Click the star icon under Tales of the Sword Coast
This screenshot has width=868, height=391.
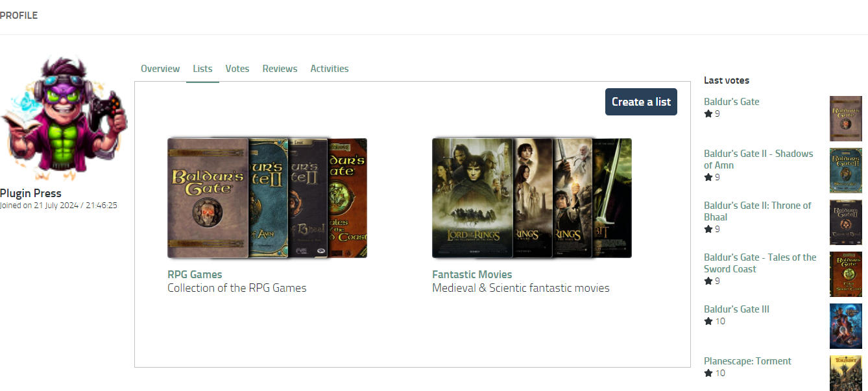click(x=708, y=281)
